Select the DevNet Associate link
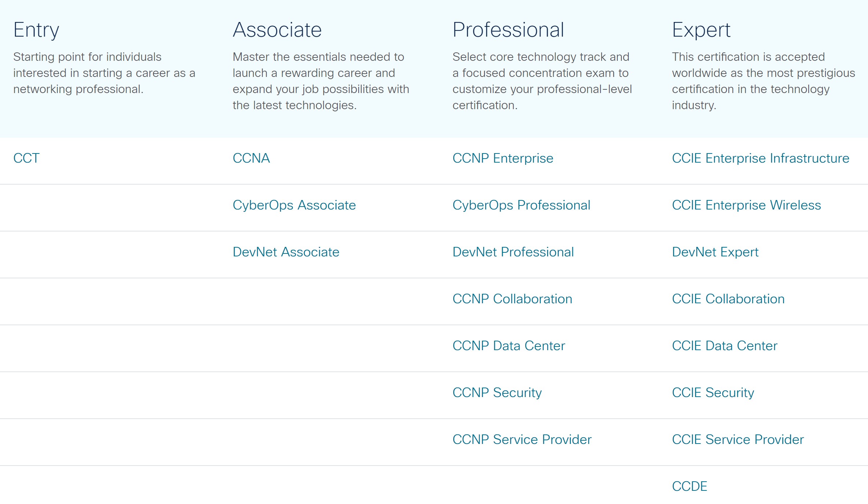The width and height of the screenshot is (868, 504). click(286, 252)
